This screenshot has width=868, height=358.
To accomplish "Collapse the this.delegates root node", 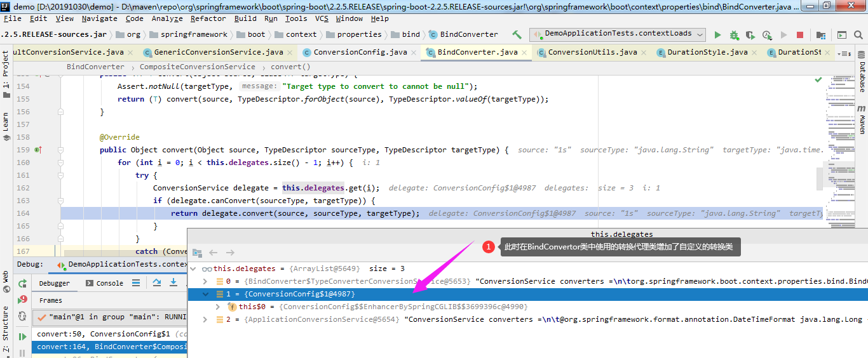I will tap(194, 268).
